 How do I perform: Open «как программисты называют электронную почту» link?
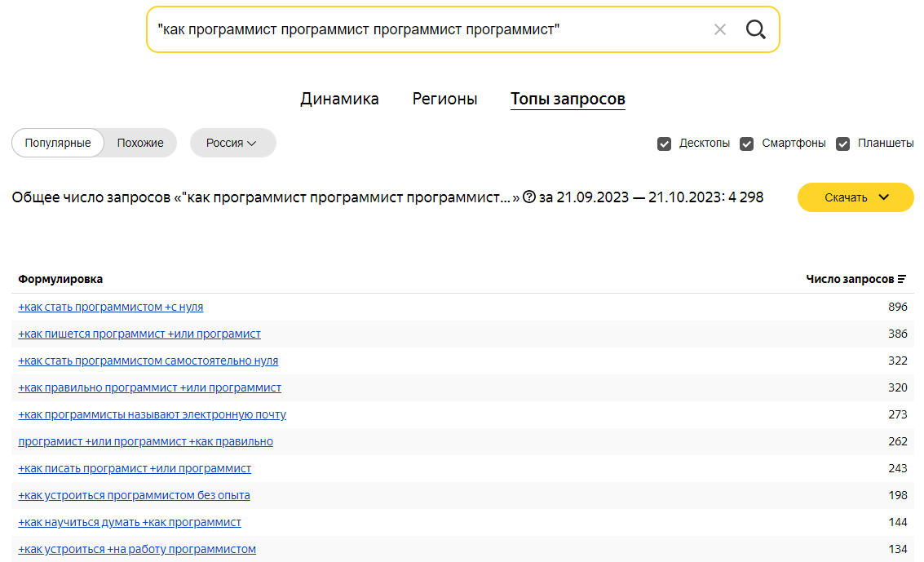[x=153, y=414]
